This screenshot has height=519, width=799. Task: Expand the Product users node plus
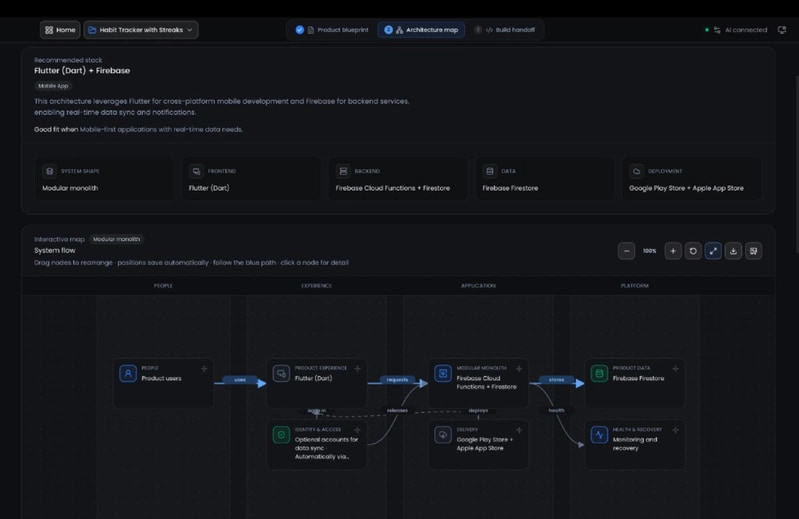coord(204,368)
